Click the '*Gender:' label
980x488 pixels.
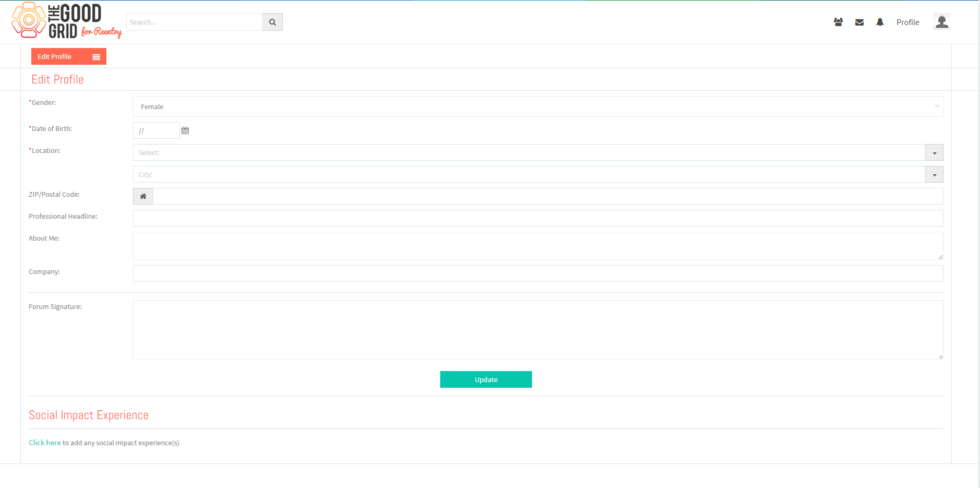(42, 102)
